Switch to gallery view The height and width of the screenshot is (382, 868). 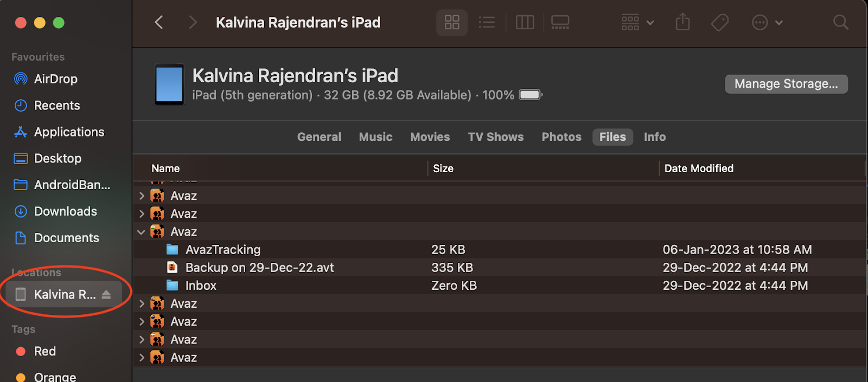[x=560, y=22]
